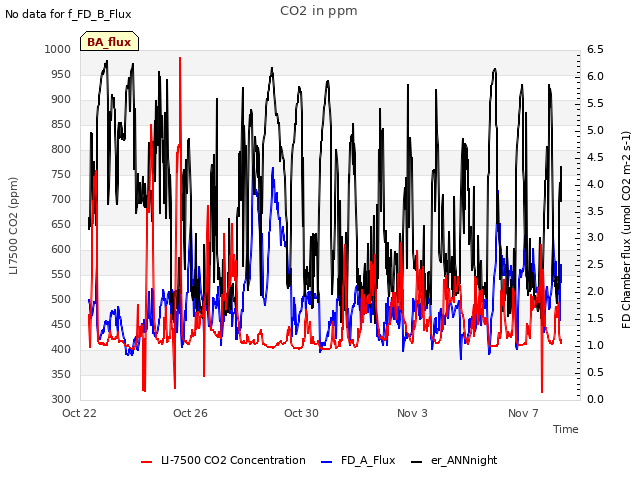
Task: Select the chart title 'CO2 in ppm'
Action: [319, 11]
